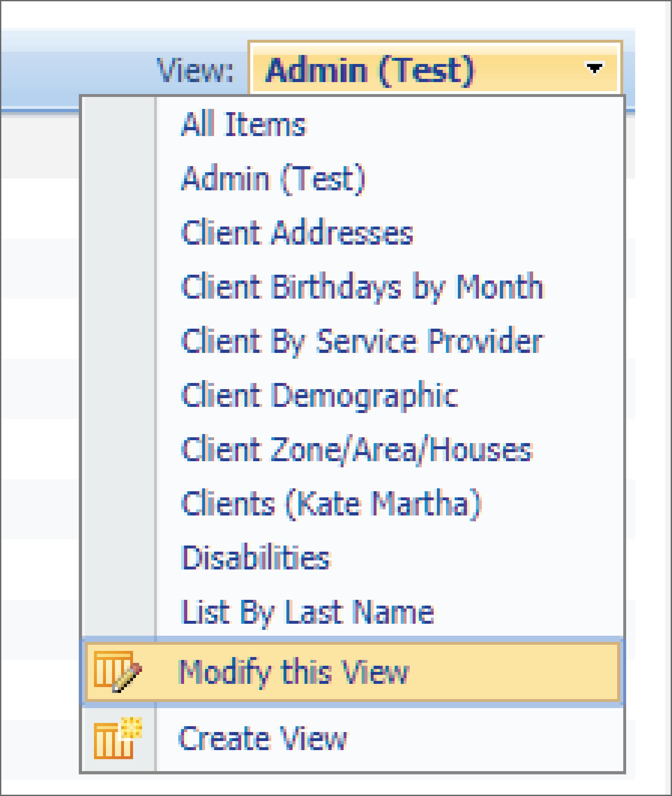Select Client By Service Provider view
The image size is (672, 796).
pos(363,342)
